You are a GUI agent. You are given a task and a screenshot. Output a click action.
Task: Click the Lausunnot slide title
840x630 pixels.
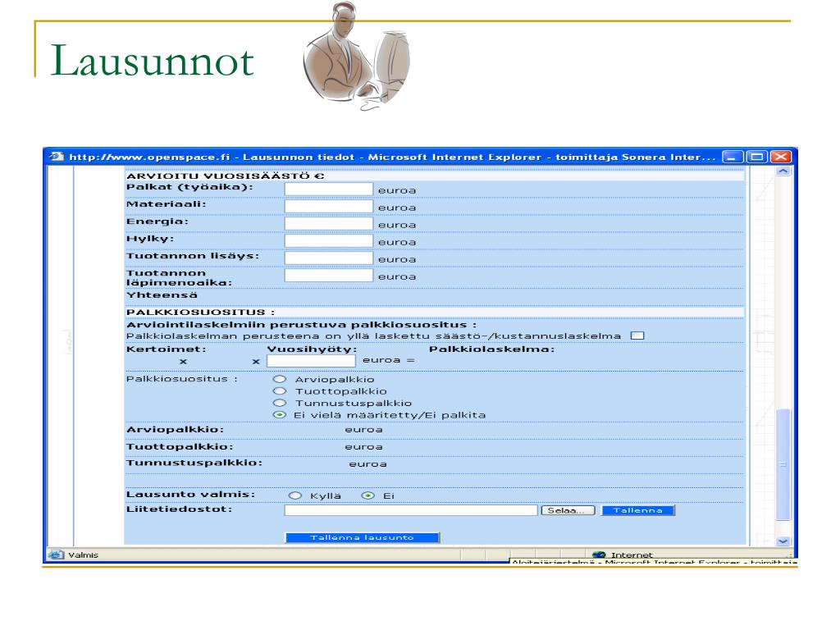tap(152, 61)
